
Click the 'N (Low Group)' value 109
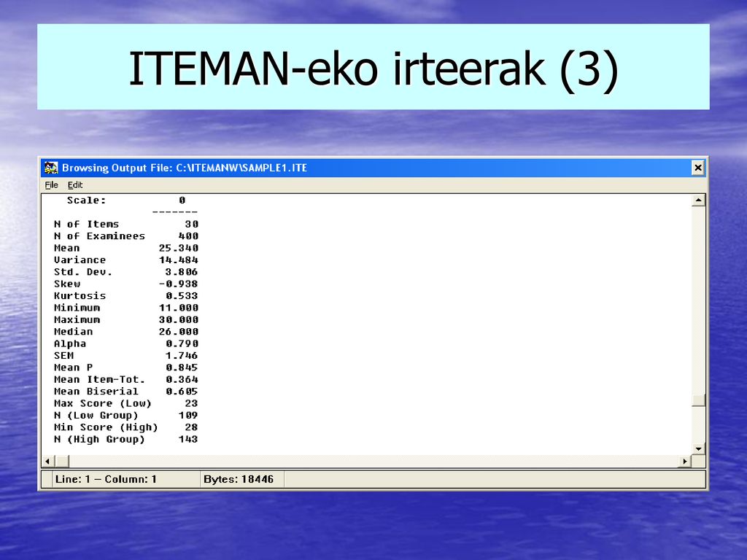tap(188, 415)
